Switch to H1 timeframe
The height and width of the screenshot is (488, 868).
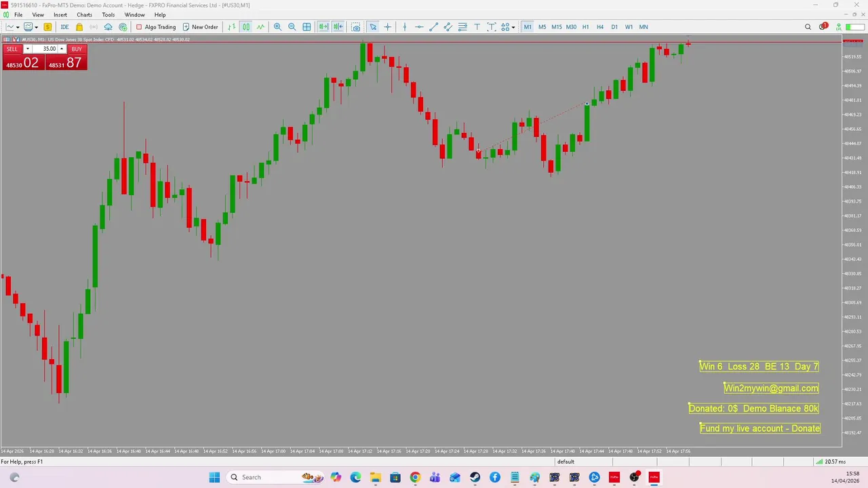click(x=585, y=27)
